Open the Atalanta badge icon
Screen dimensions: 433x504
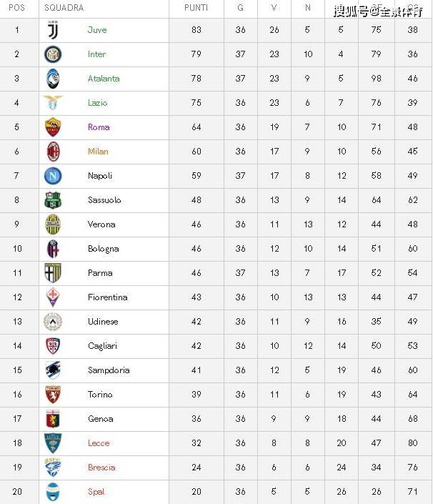coord(53,79)
